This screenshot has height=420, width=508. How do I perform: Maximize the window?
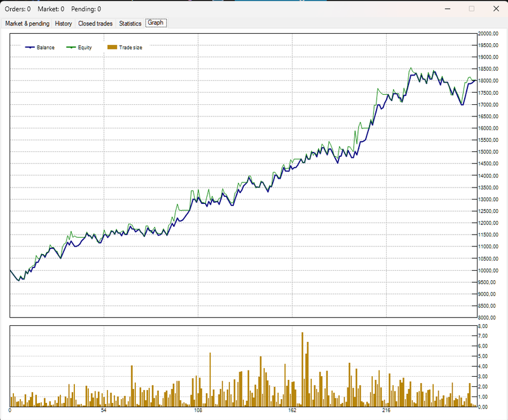pyautogui.click(x=472, y=9)
